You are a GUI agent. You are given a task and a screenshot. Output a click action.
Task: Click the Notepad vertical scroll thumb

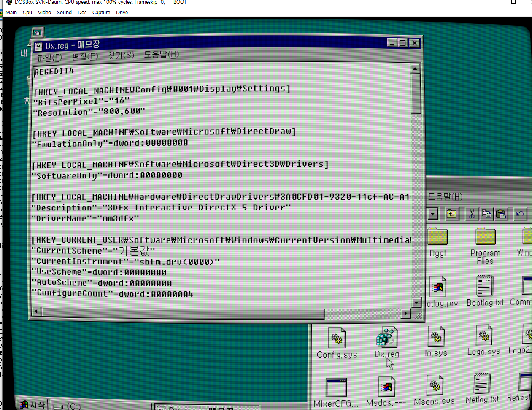[x=416, y=94]
